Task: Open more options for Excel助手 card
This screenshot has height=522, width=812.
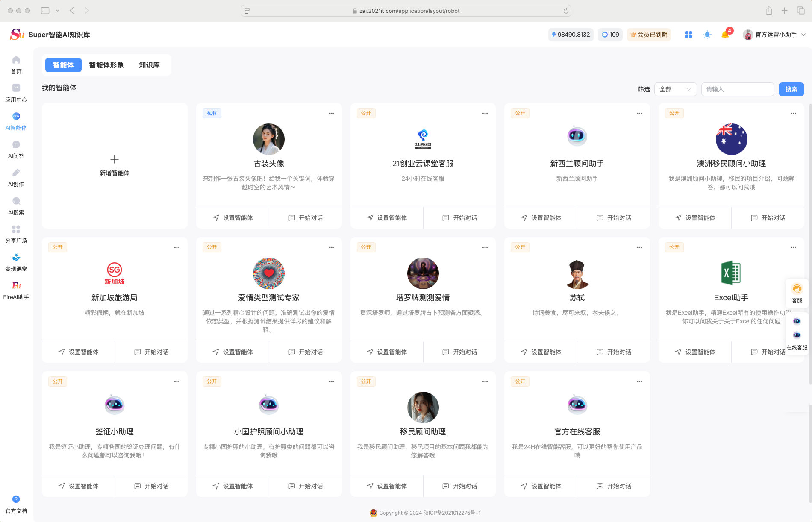Action: tap(794, 247)
